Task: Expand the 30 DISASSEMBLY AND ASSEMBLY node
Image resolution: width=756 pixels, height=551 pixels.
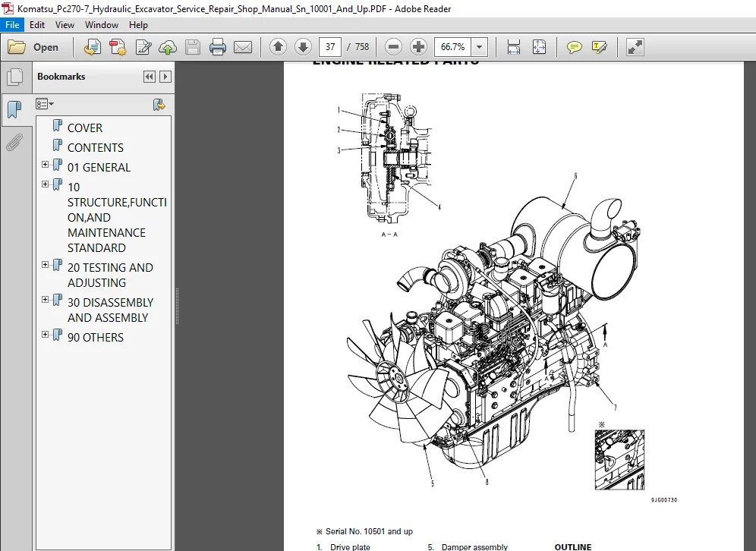Action: (45, 300)
